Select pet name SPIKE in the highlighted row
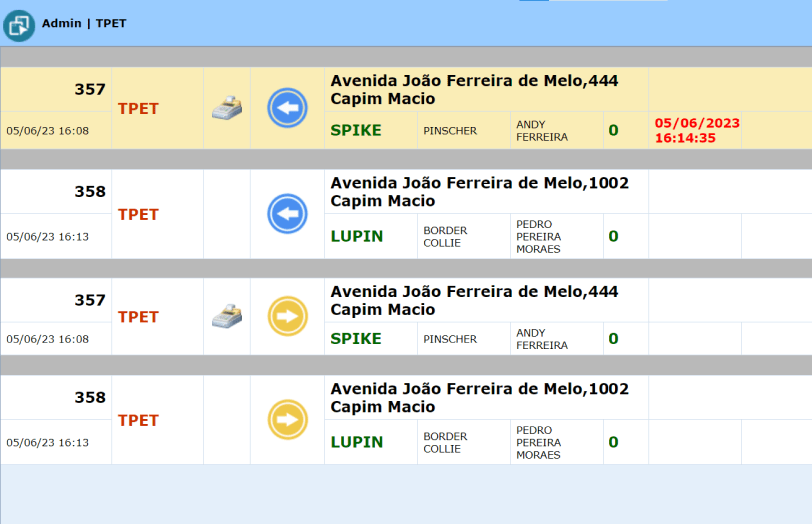Screen dimensions: 812x524 [356, 130]
